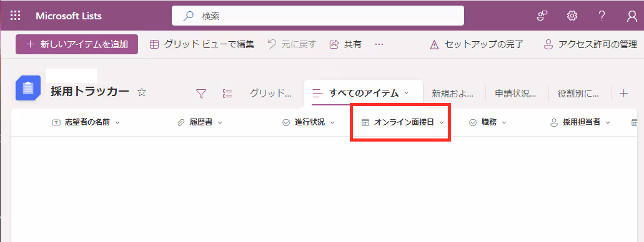Click the calendar icon beside オンライン面接日
The image size is (644, 242).
(x=365, y=122)
